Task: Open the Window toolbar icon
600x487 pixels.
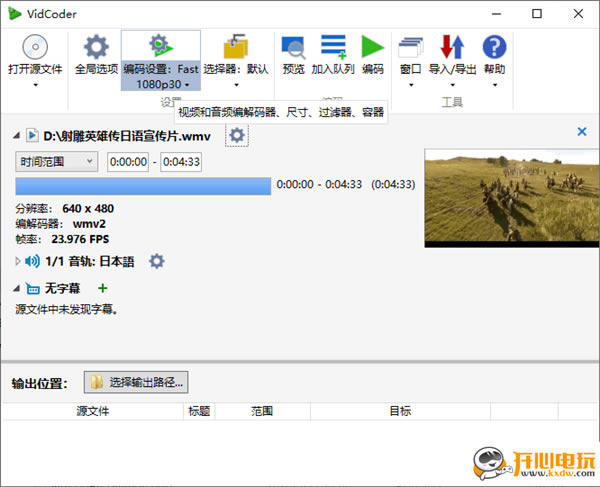Action: click(410, 48)
